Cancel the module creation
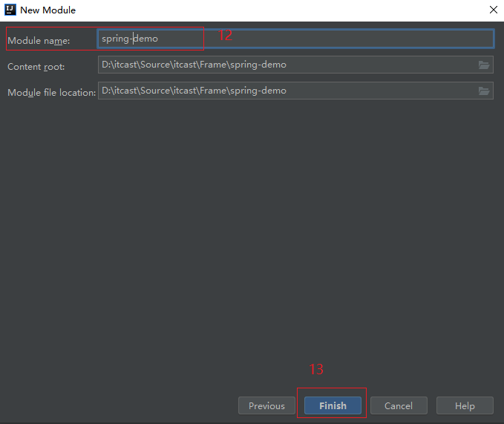Screen dimensions: 504x424 [x=399, y=405]
